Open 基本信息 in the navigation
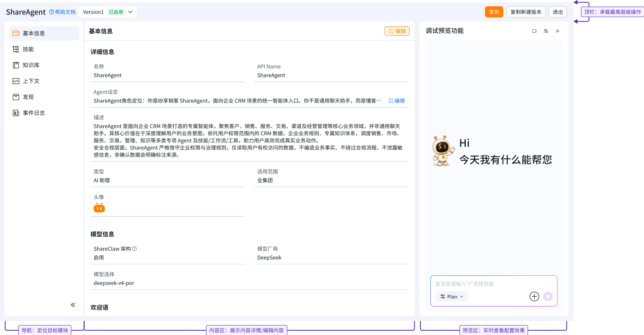644x335 pixels. tap(44, 34)
